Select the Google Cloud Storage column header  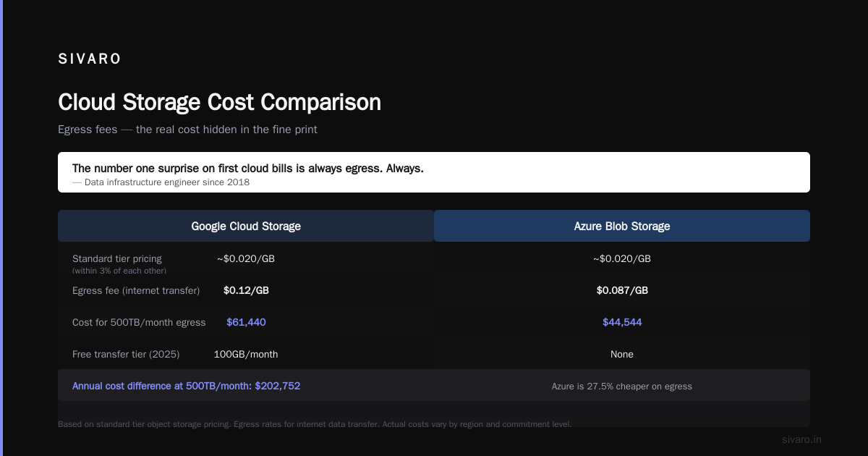[x=246, y=226]
